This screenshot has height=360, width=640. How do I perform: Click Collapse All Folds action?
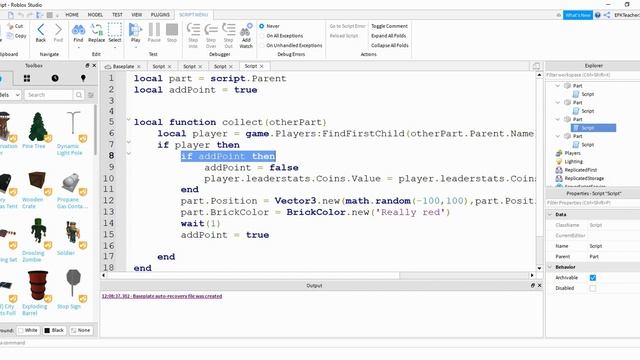pos(390,45)
